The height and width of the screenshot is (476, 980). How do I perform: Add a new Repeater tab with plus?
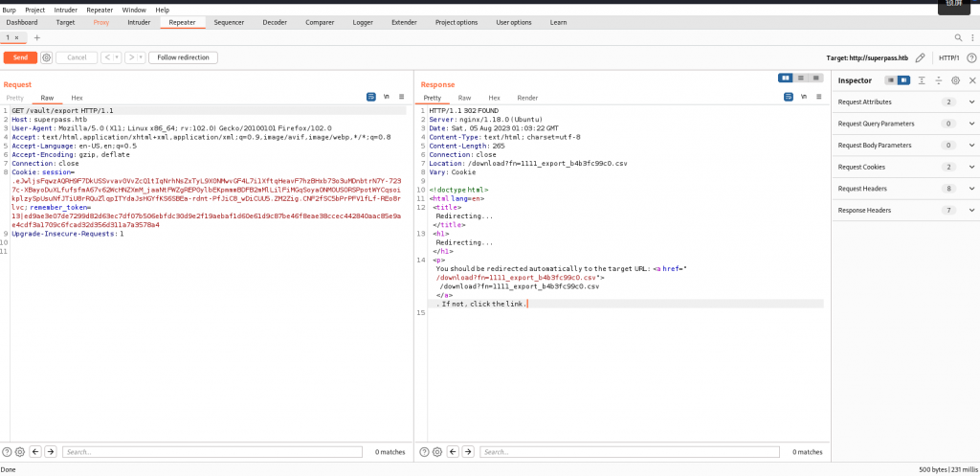(37, 37)
